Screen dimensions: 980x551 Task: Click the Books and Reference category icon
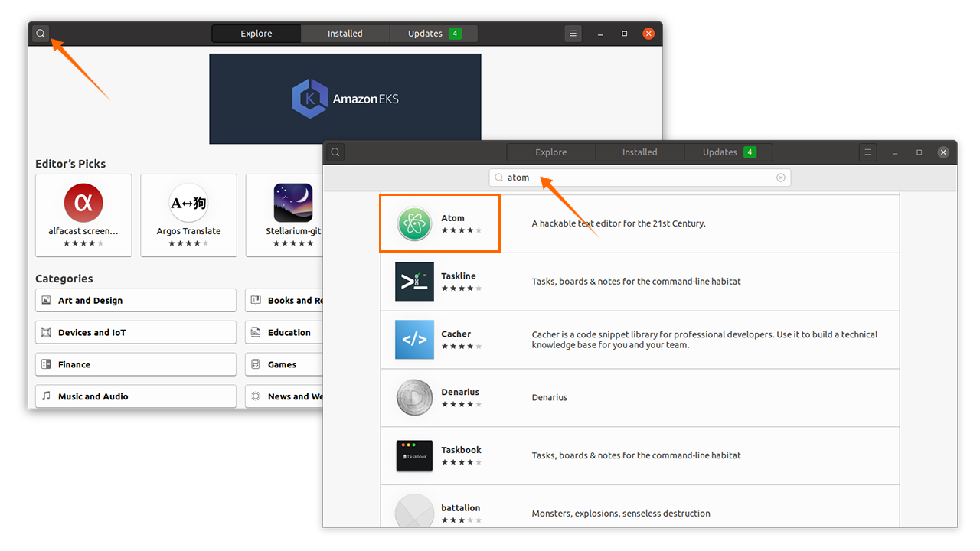pyautogui.click(x=256, y=300)
